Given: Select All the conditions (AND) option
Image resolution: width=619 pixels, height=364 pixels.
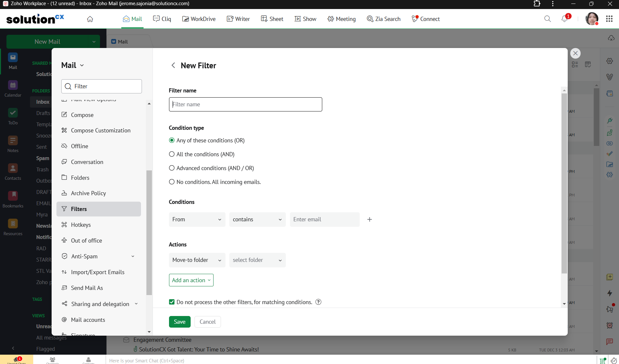Looking at the screenshot, I should click(172, 154).
